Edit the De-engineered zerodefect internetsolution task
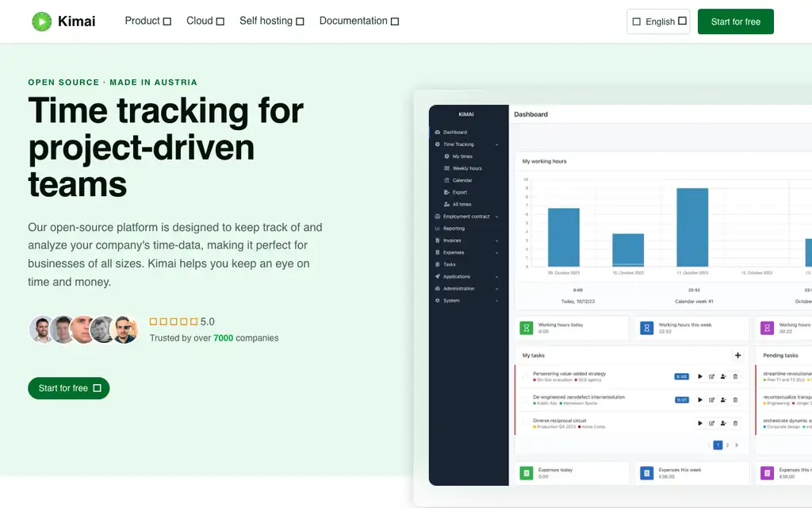 coord(711,400)
